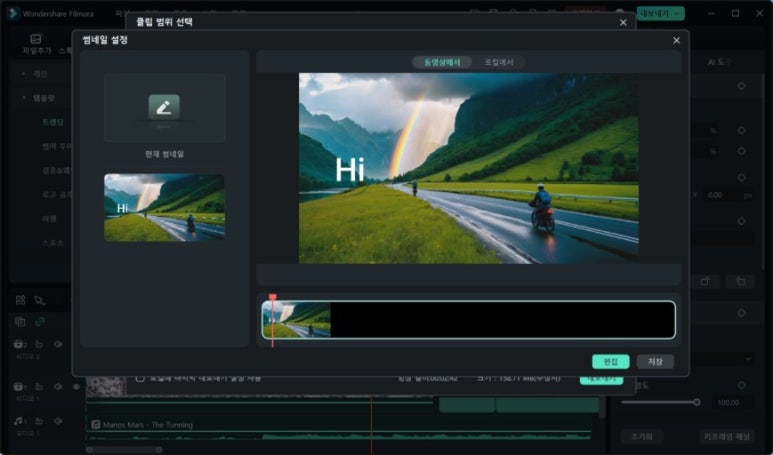Image resolution: width=773 pixels, height=455 pixels.
Task: Click the pencil edit icon for current thumbnail
Action: (x=164, y=106)
